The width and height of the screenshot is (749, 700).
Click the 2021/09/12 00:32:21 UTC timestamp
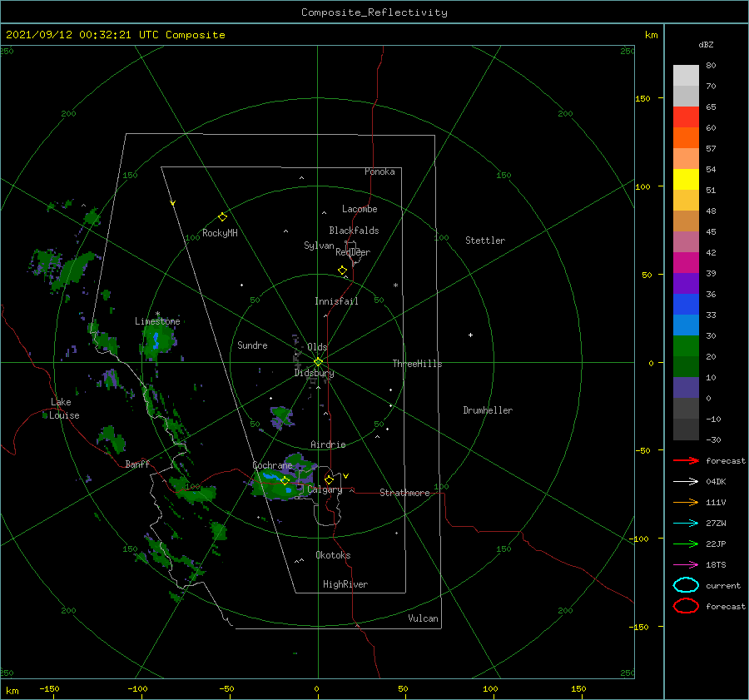(x=115, y=35)
